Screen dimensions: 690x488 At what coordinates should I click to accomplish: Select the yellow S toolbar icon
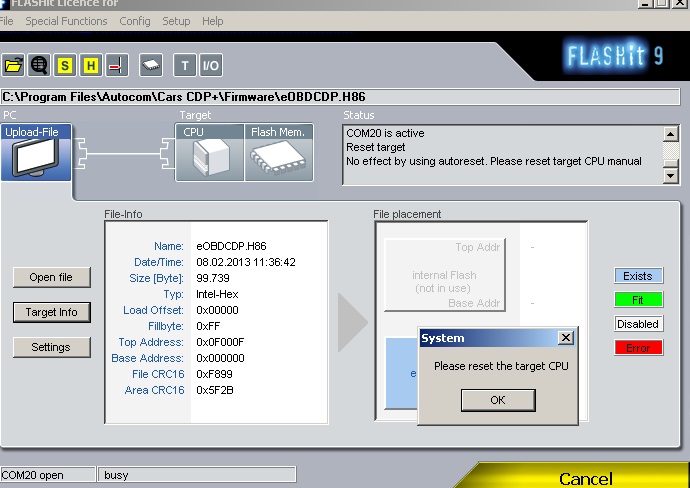coord(65,66)
